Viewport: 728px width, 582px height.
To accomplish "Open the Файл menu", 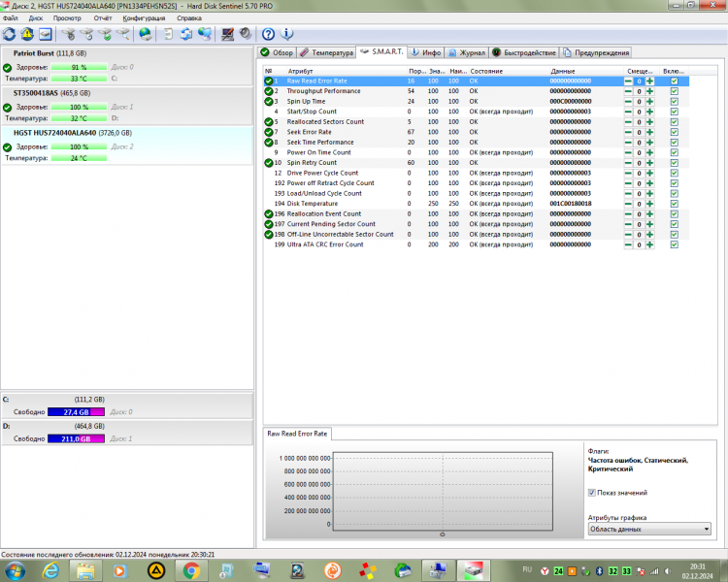I will pyautogui.click(x=11, y=18).
